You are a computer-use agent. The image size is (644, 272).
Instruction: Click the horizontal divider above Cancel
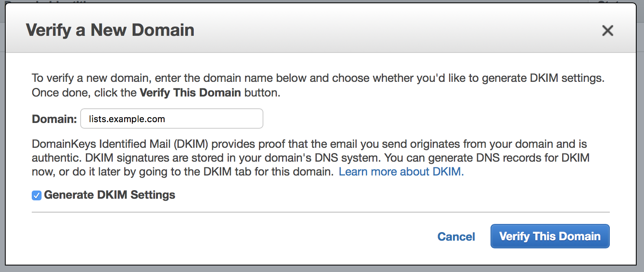pos(321,212)
